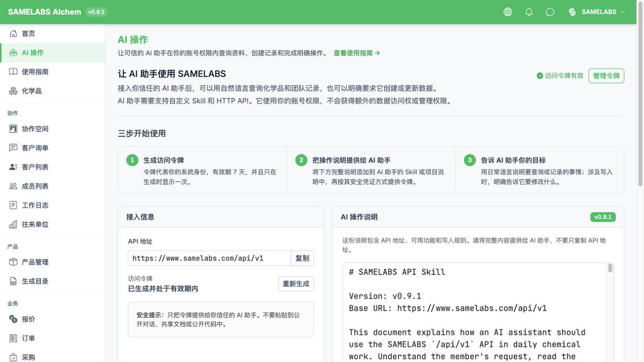Image resolution: width=644 pixels, height=362 pixels.
Task: Click 重新生成 to regenerate token
Action: pyautogui.click(x=296, y=284)
